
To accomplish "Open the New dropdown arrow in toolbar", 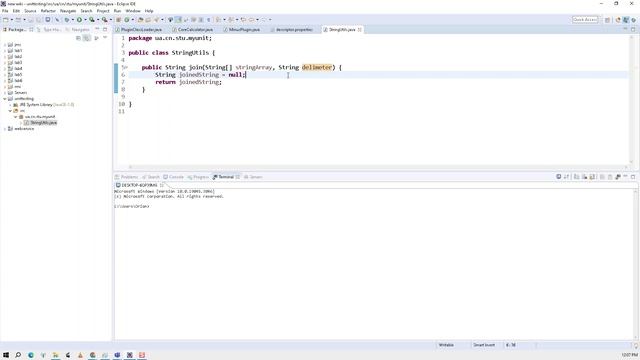I will [x=11, y=20].
